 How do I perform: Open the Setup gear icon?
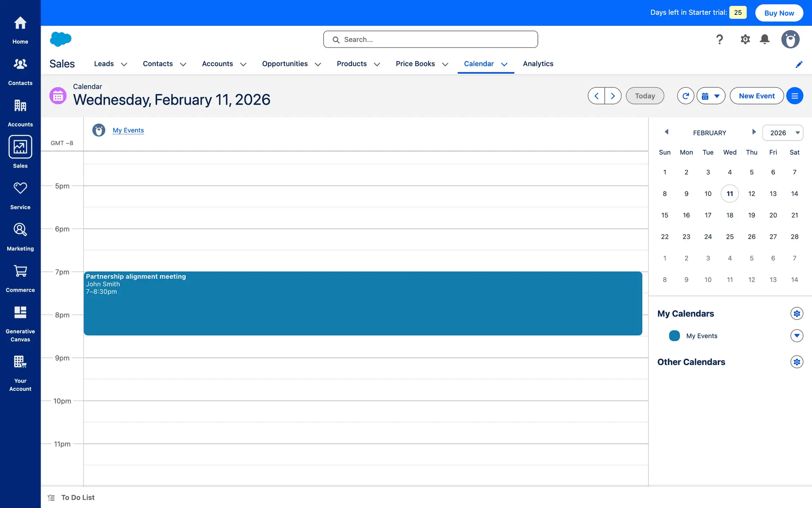745,39
